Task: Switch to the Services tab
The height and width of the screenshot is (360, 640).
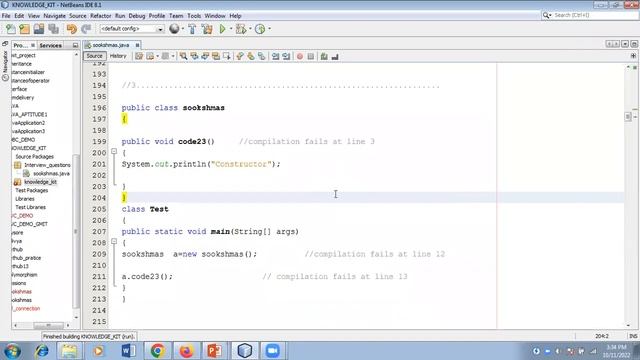Action: pyautogui.click(x=51, y=45)
